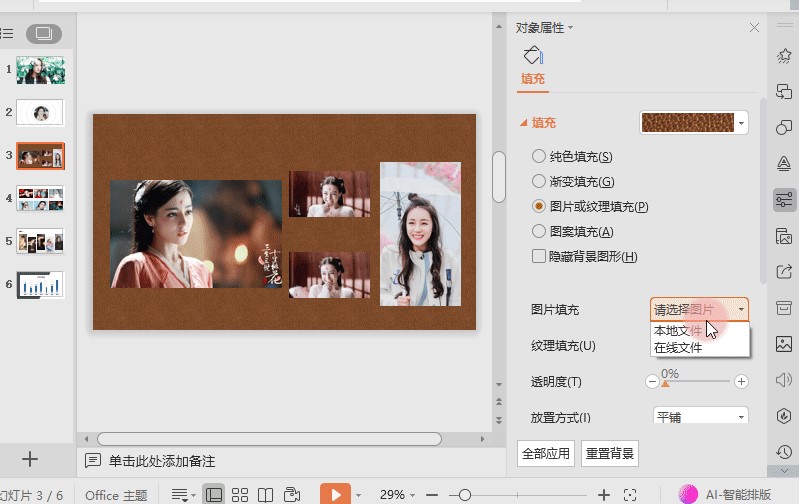Add a new slide with plus button
This screenshot has width=800, height=504.
(30, 459)
